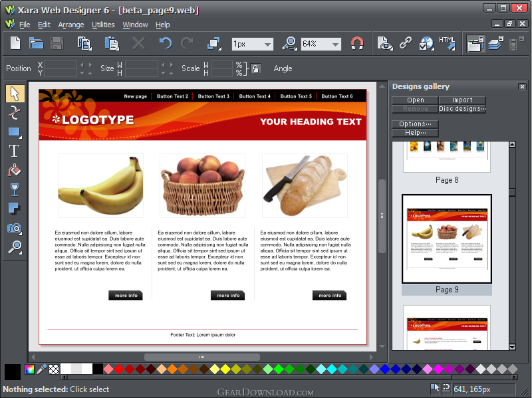Close the Designs gallery panel
This screenshot has height=398, width=532.
[522, 87]
